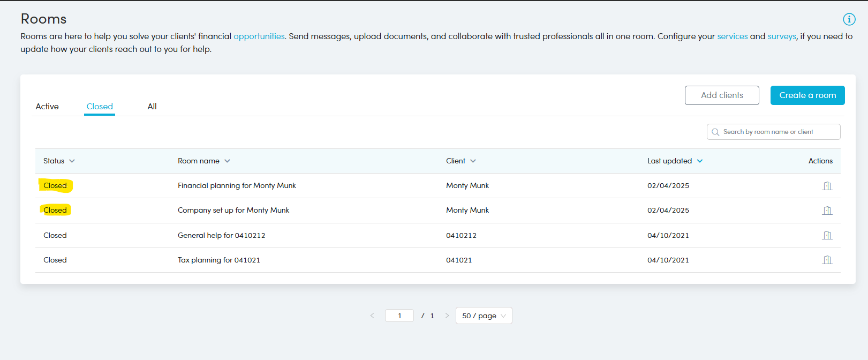This screenshot has width=868, height=360.
Task: Open the opportunities link
Action: click(259, 36)
